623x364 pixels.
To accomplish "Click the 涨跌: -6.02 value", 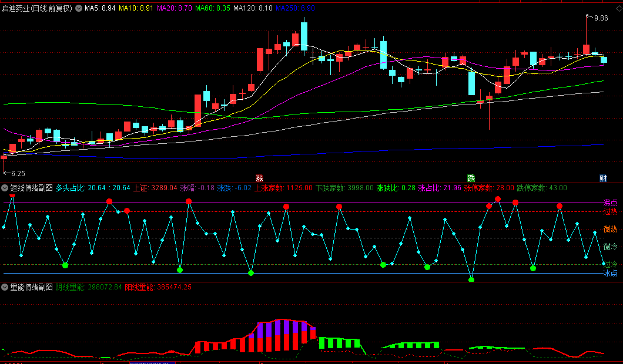I will [235, 188].
